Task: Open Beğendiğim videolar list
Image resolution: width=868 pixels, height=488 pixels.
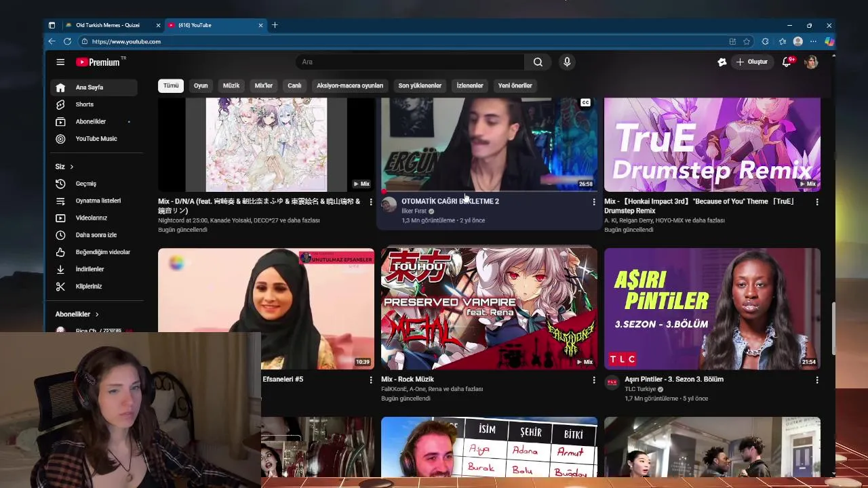Action: coord(94,252)
